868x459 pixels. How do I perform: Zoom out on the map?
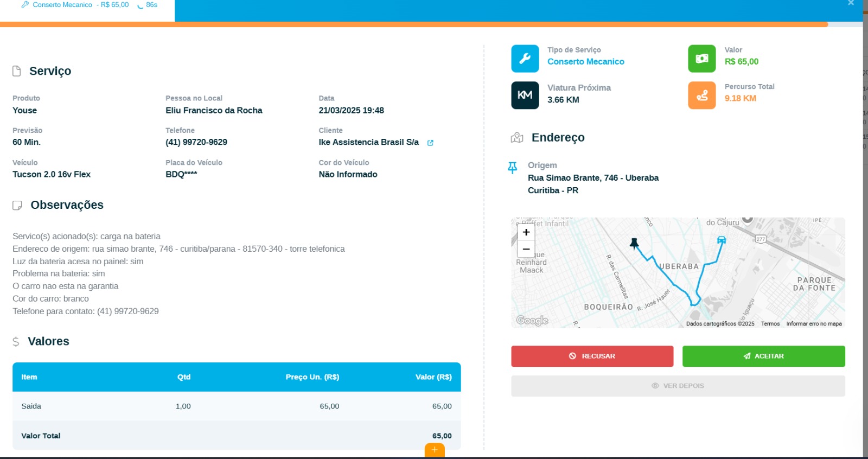coord(526,249)
